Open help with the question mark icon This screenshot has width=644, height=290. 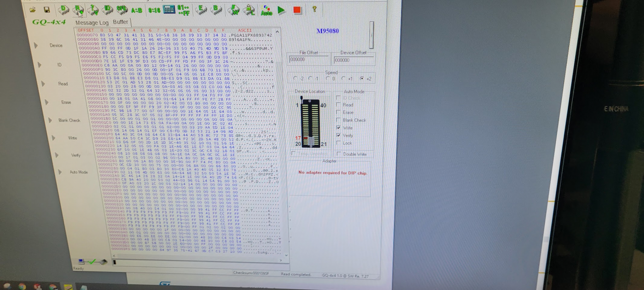[x=314, y=9]
